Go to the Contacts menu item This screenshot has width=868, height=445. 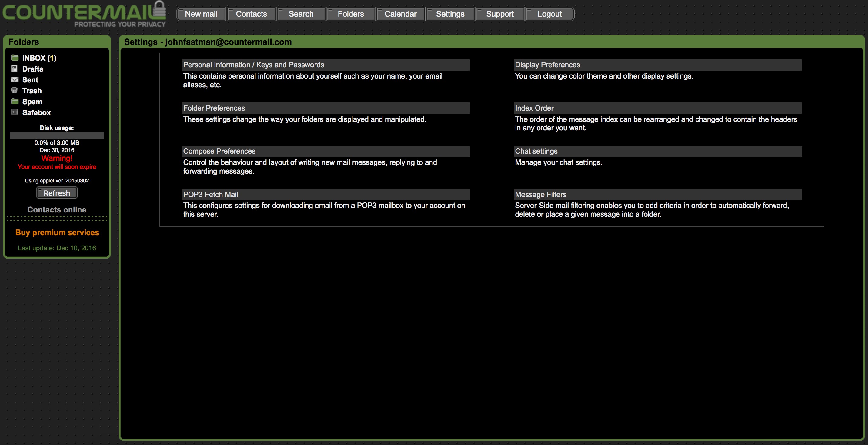coord(251,14)
